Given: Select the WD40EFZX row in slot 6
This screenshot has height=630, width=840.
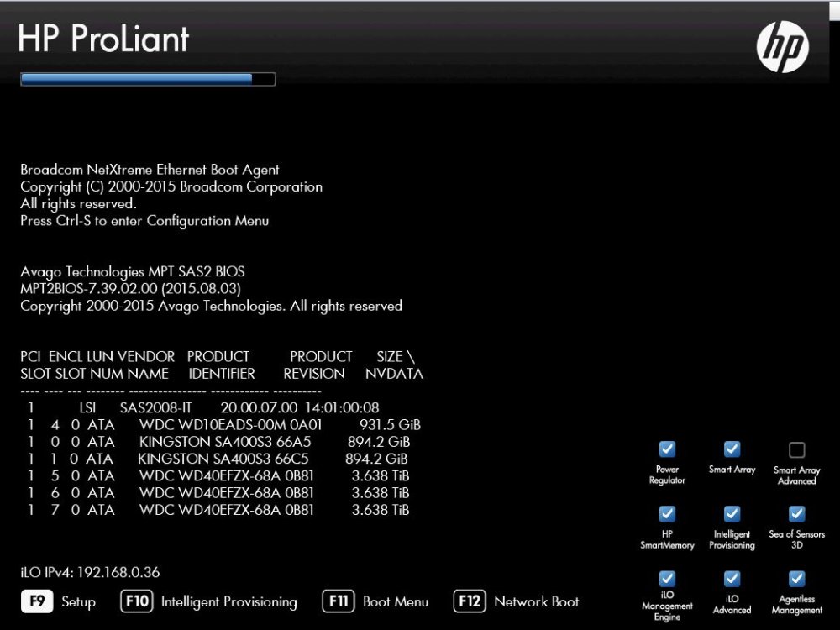Looking at the screenshot, I should click(x=218, y=493).
